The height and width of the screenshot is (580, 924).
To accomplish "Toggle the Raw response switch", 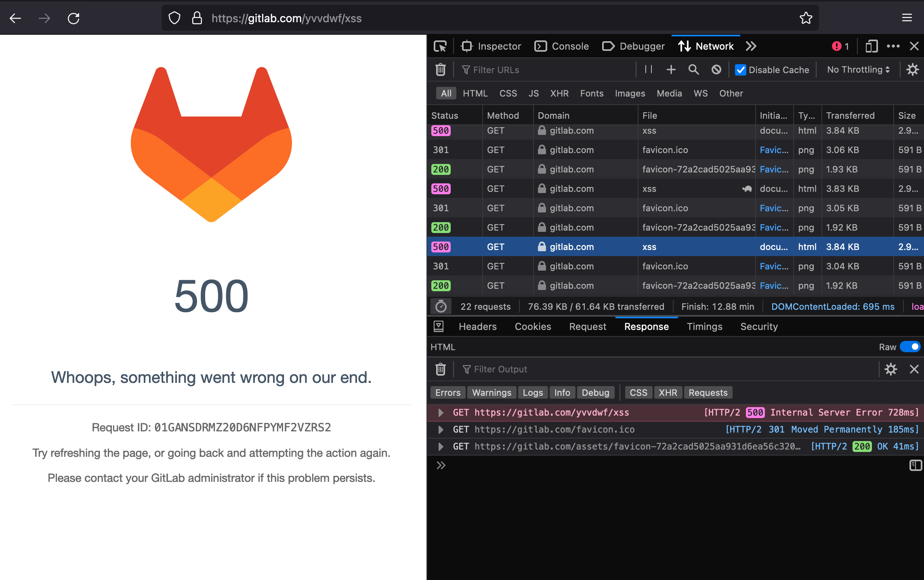I will click(x=910, y=347).
